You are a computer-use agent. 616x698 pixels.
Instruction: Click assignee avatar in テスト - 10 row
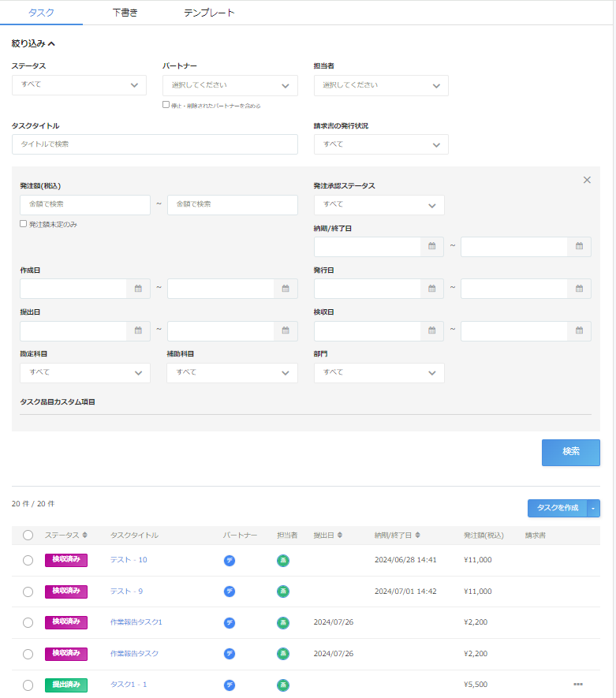click(x=283, y=561)
